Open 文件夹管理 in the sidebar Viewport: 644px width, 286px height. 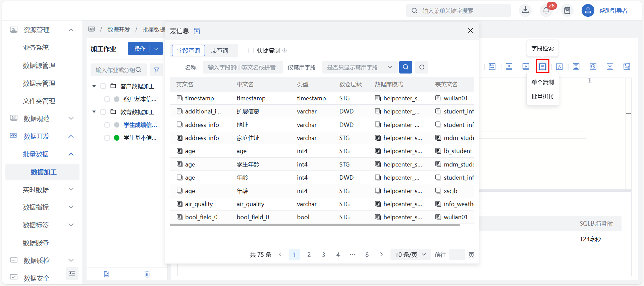(x=39, y=101)
